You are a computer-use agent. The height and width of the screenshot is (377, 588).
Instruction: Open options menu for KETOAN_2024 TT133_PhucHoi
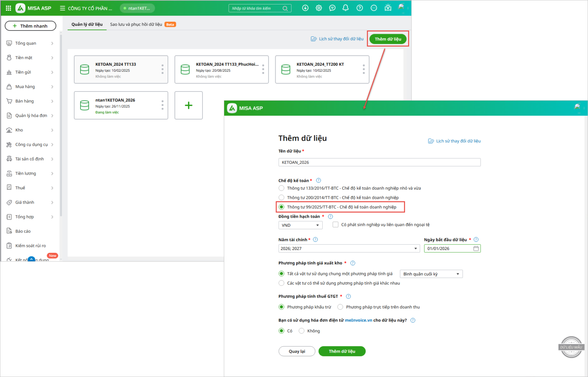tap(263, 69)
